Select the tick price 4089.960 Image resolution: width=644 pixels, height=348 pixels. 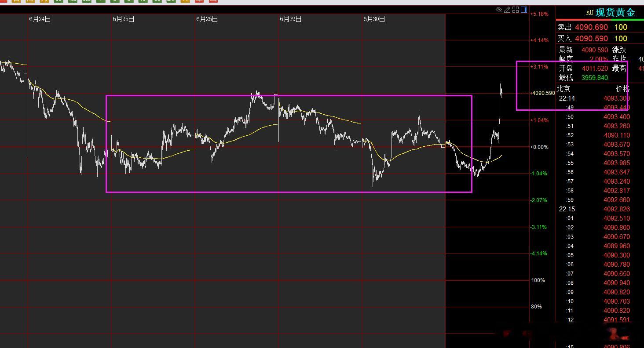pos(617,246)
